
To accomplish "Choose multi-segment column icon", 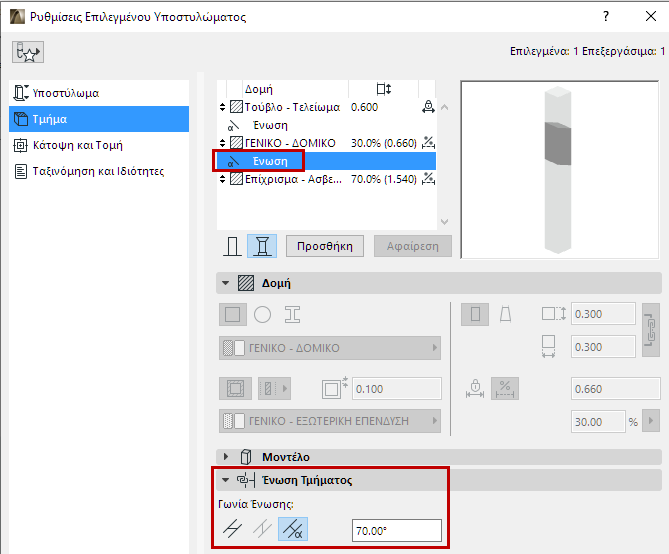I will click(x=262, y=246).
